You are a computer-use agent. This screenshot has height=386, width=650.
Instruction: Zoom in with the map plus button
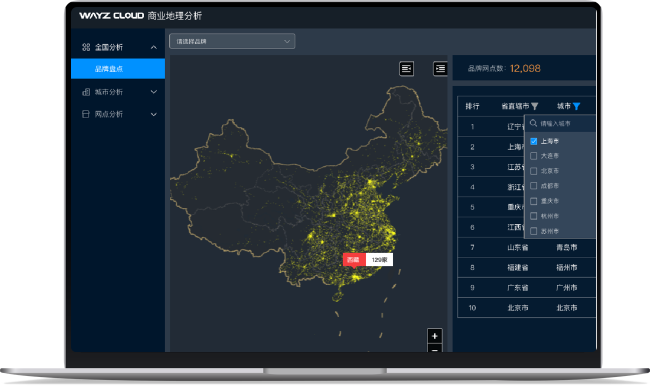tap(434, 336)
